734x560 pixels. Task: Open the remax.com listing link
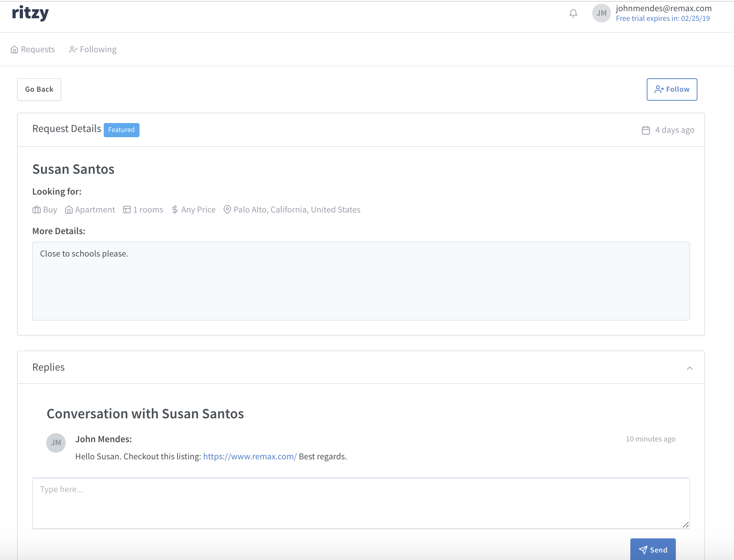tap(250, 457)
